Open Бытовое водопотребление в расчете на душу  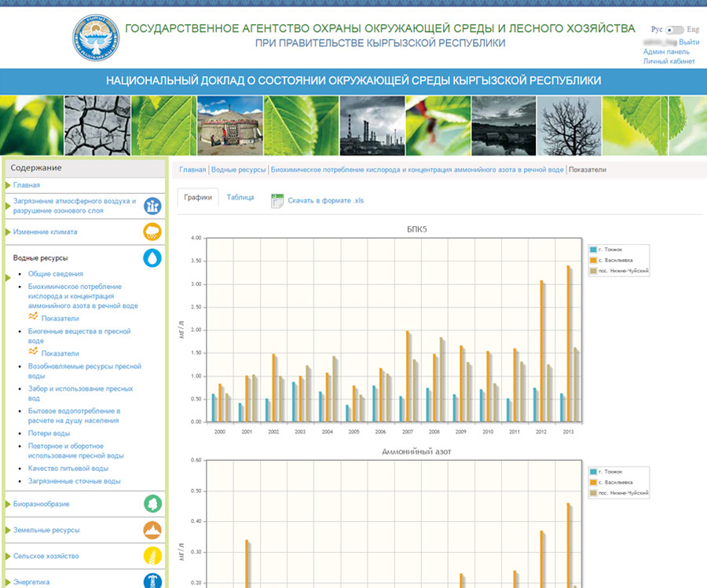click(x=75, y=416)
